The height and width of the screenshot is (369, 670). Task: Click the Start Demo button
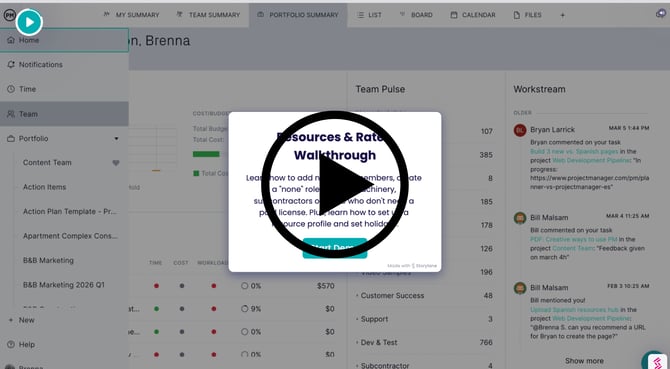335,248
